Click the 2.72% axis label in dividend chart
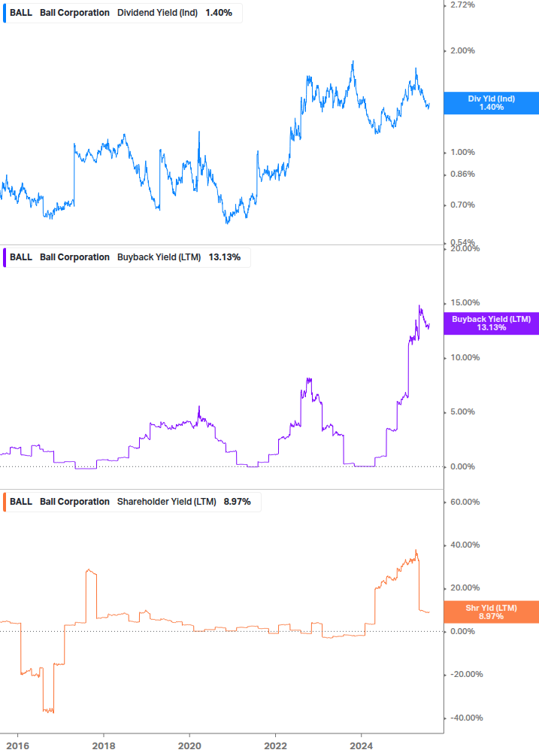This screenshot has width=539, height=756. 462,5
